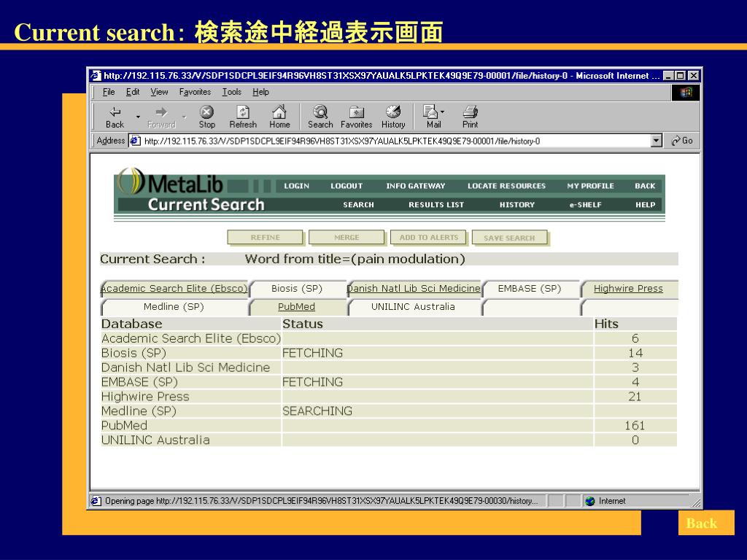Open the Mail dropdown arrow
747x560 pixels.
(x=443, y=112)
